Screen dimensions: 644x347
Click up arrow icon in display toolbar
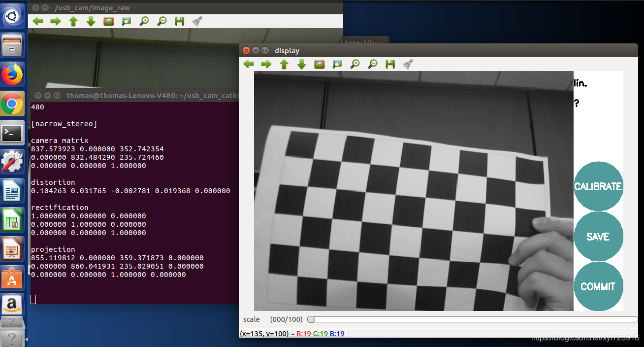284,64
